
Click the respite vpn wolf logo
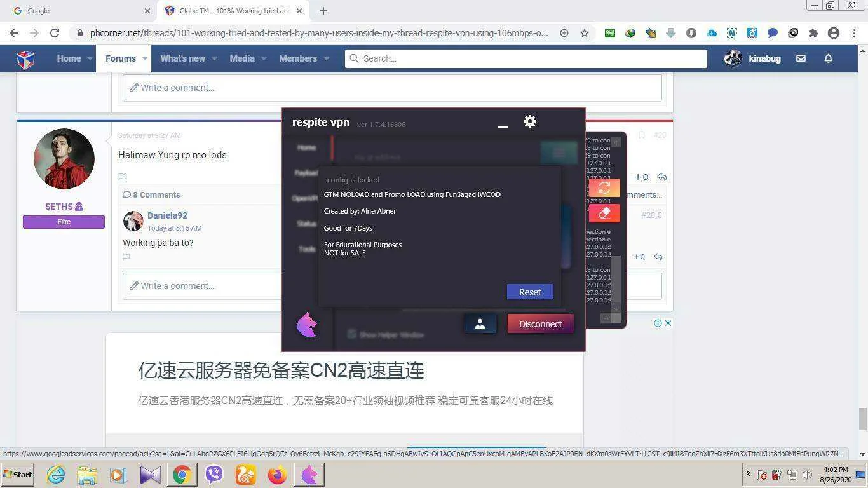[307, 325]
